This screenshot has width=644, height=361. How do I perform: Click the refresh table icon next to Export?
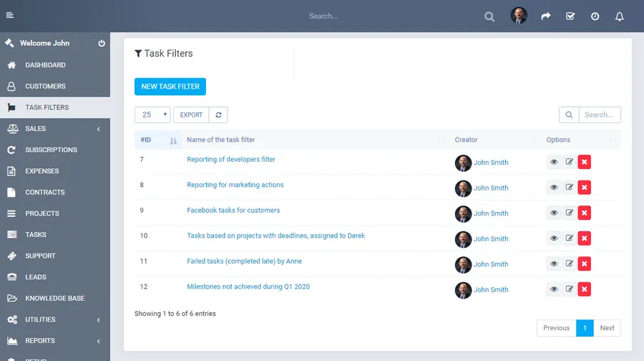[218, 115]
